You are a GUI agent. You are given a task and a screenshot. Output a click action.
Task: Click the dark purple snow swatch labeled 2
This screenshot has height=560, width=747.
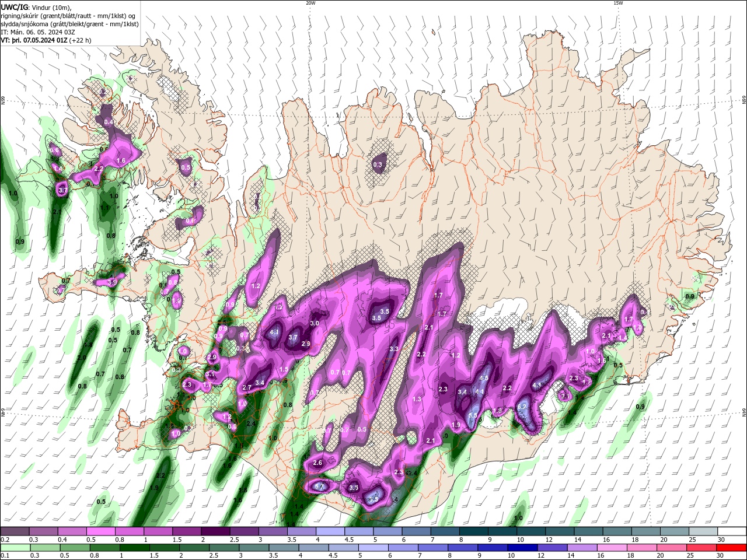coord(215,531)
